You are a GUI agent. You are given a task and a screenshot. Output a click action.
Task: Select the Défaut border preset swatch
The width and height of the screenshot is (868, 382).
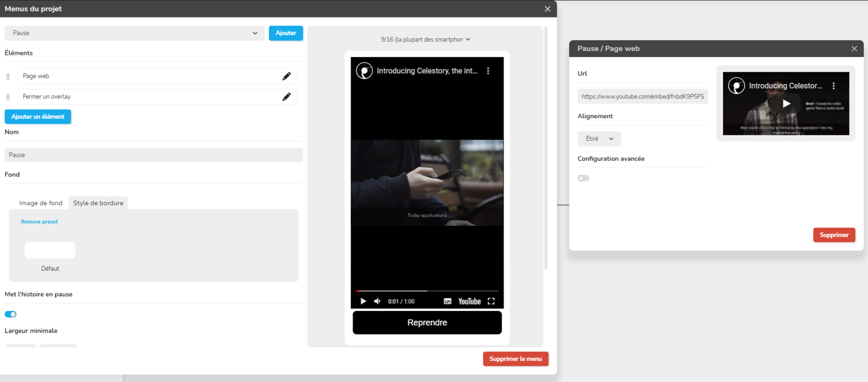pyautogui.click(x=50, y=250)
